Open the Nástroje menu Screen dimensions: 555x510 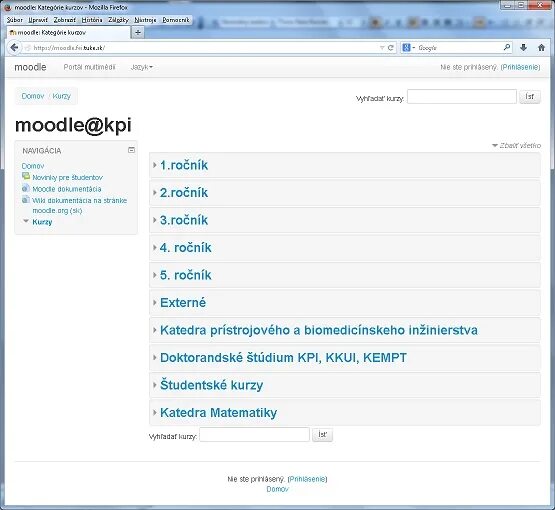pos(145,20)
